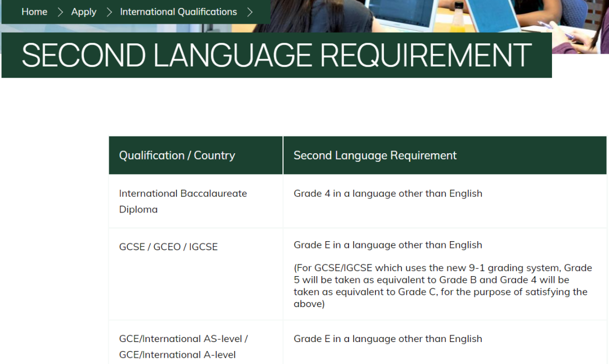
Task: Click the Qualification / Country table header
Action: click(176, 155)
